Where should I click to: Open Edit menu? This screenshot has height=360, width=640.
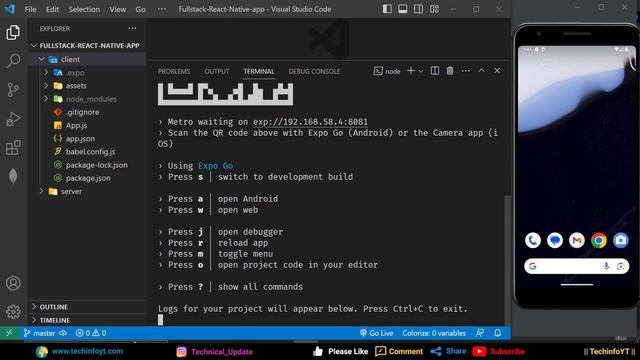click(x=52, y=9)
